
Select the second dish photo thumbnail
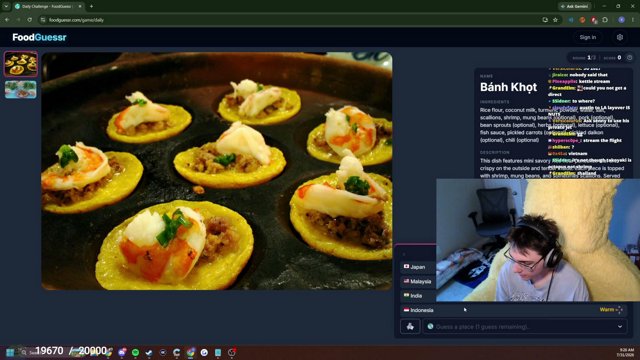pos(20,89)
